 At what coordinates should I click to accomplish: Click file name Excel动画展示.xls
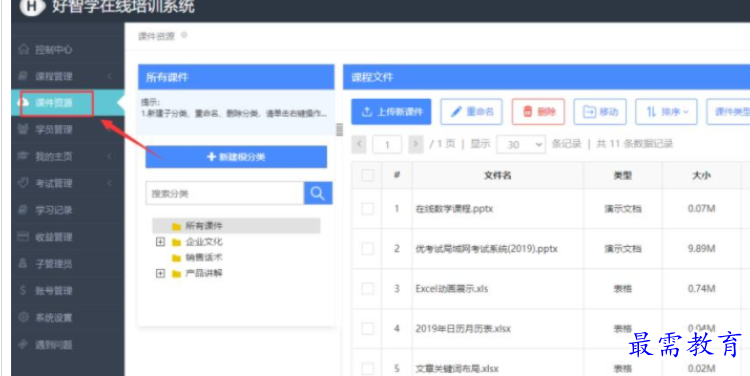(452, 288)
